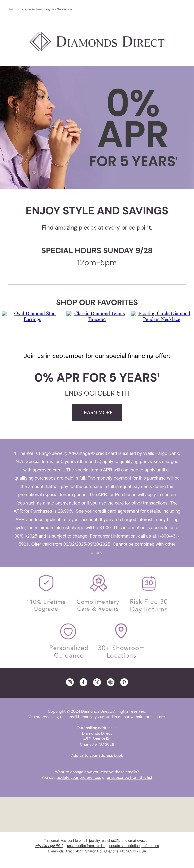
Task: Open the Facebook social icon
Action: coord(83,682)
